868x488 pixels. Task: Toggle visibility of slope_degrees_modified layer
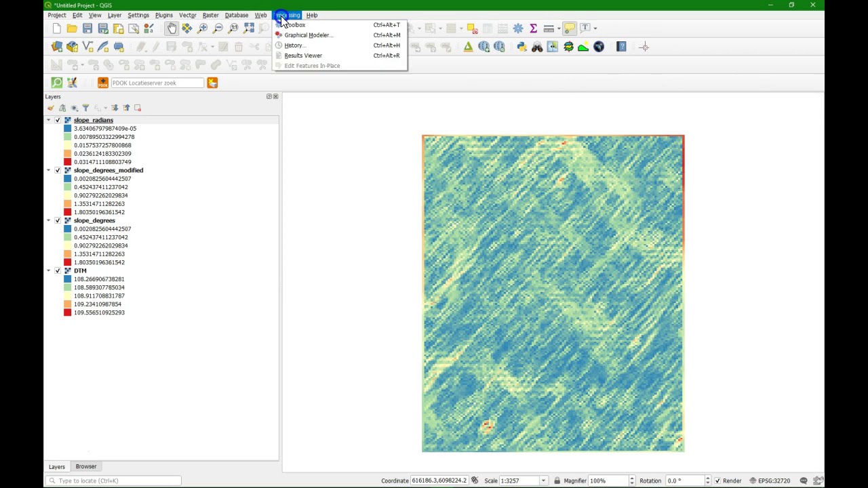pyautogui.click(x=58, y=170)
